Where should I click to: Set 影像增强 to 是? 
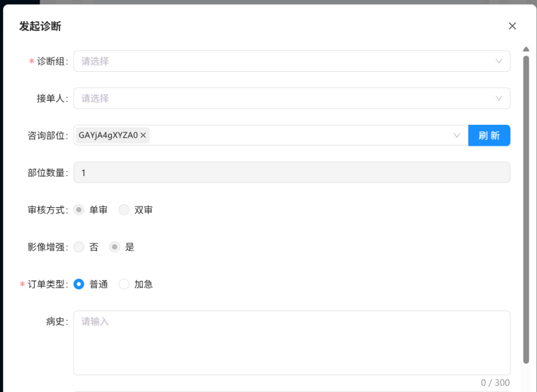point(115,247)
